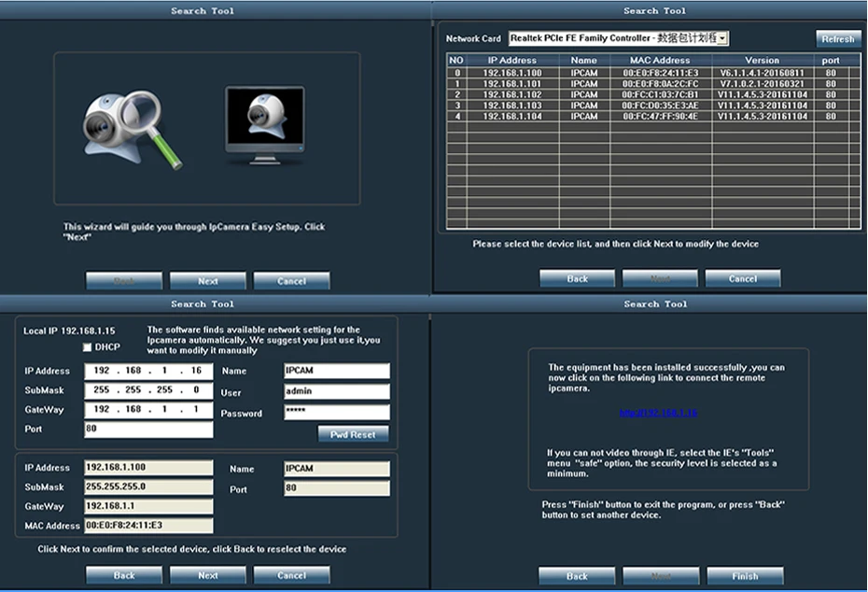This screenshot has height=592, width=868.
Task: Click the User field containing admin
Action: 337,391
